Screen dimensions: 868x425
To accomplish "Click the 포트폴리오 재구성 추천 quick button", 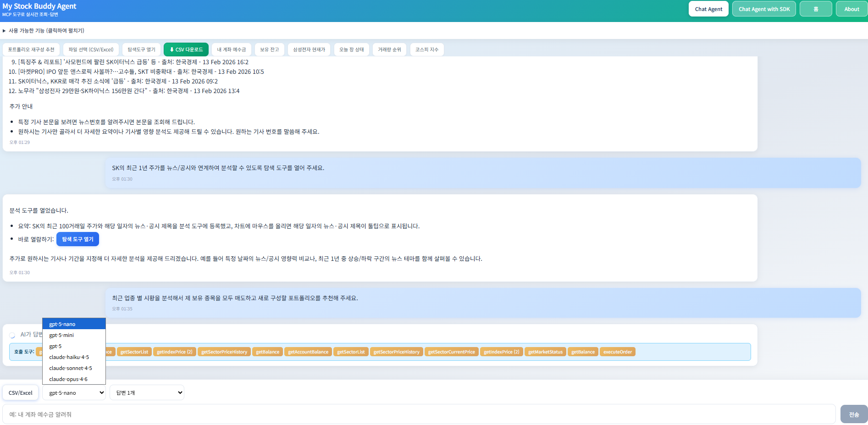I will click(x=31, y=50).
